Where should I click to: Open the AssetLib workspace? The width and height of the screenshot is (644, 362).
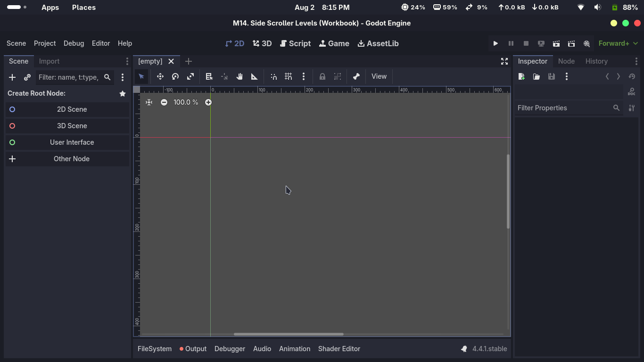(x=378, y=43)
